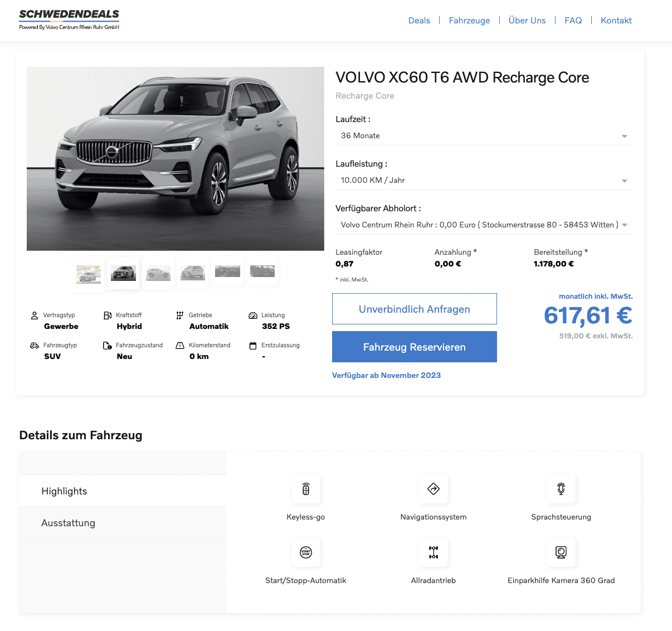Click the Vertragstyp person icon
672x631 pixels.
coord(35,315)
